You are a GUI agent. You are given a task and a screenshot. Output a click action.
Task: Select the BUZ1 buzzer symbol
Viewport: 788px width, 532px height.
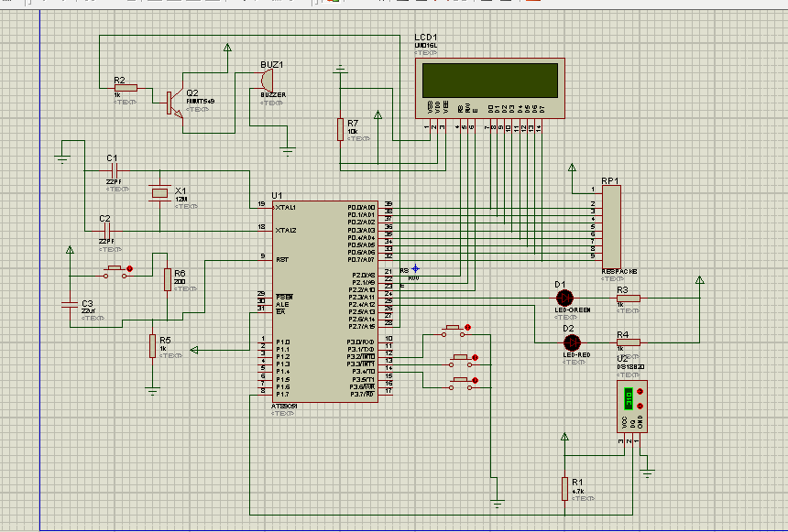pyautogui.click(x=267, y=81)
